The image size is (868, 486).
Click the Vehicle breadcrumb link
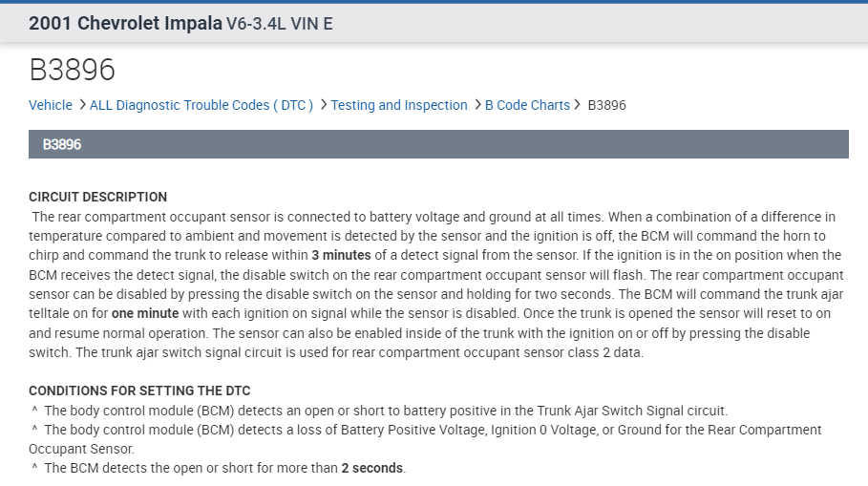coord(51,105)
